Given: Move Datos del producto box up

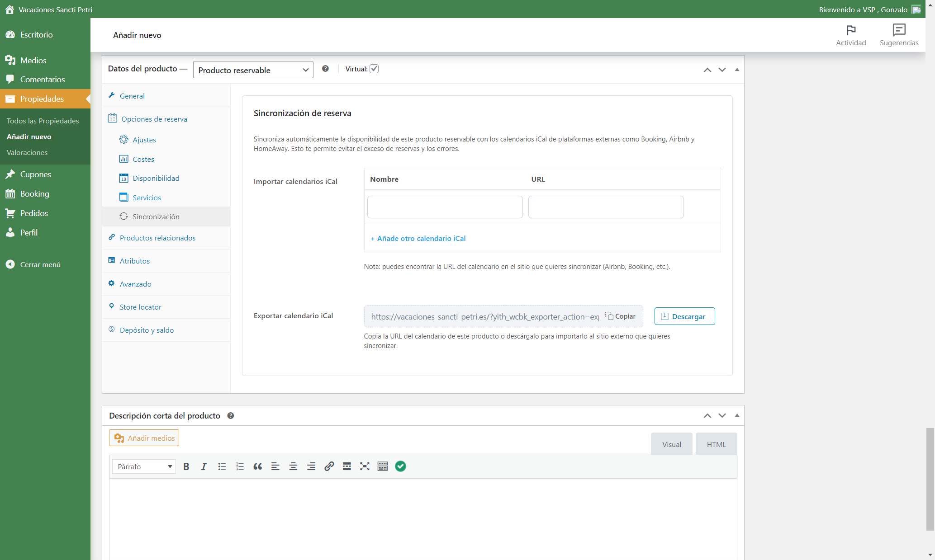Looking at the screenshot, I should [707, 70].
